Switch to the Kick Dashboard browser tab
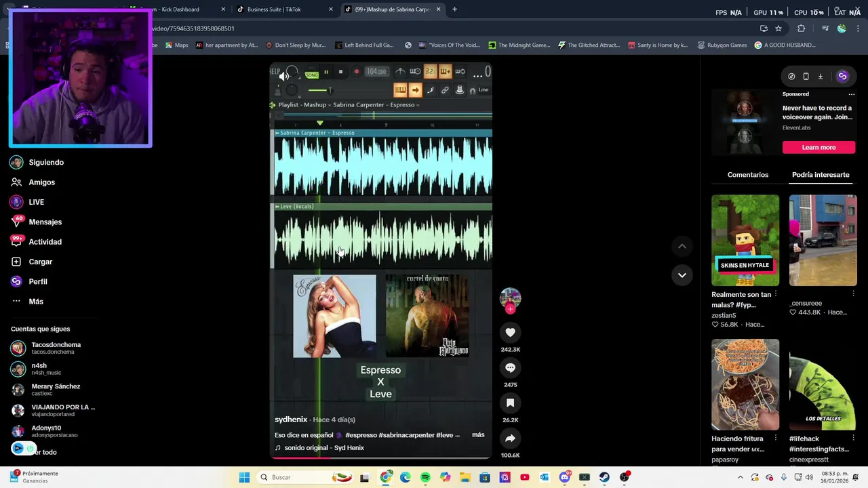868x488 pixels. 176,9
